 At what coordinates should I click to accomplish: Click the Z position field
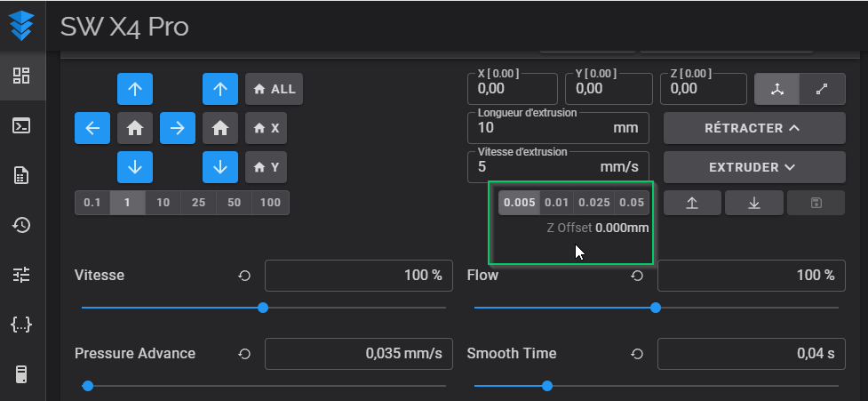tap(704, 89)
